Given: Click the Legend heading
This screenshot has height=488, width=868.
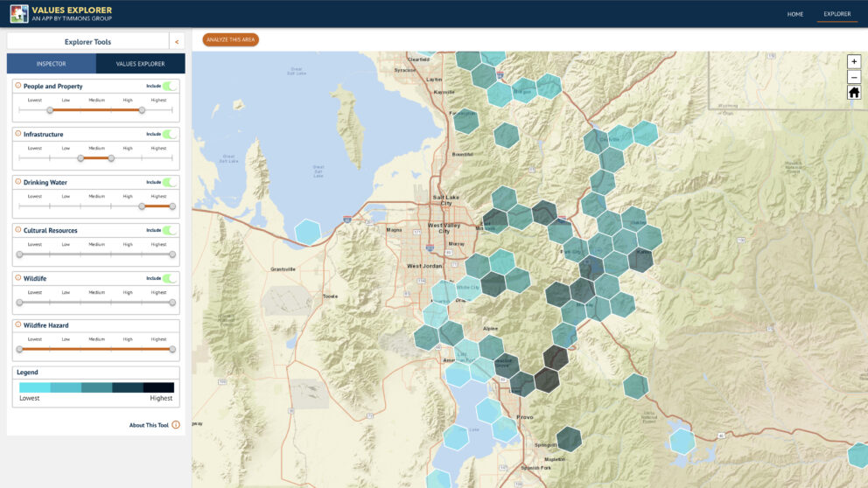Looking at the screenshot, I should click(x=27, y=373).
